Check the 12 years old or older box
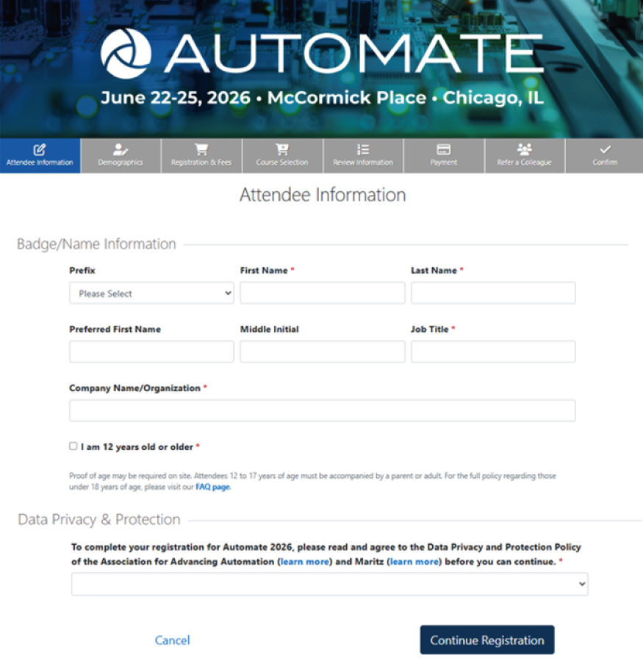This screenshot has width=643, height=672. pos(73,446)
